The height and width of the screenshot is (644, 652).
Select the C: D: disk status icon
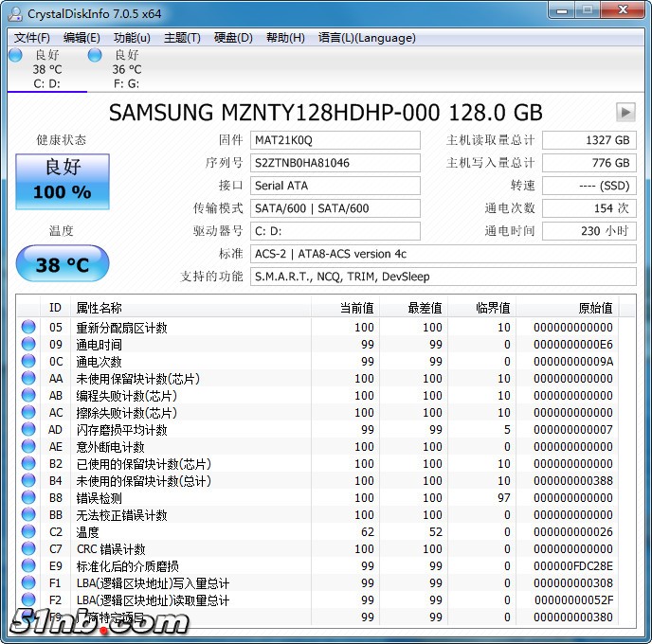[x=15, y=56]
